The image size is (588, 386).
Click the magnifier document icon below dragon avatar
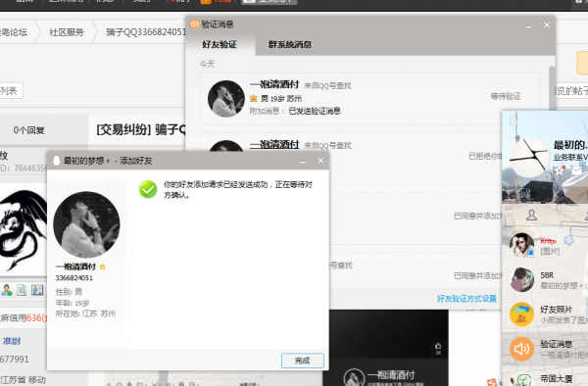pyautogui.click(x=22, y=290)
